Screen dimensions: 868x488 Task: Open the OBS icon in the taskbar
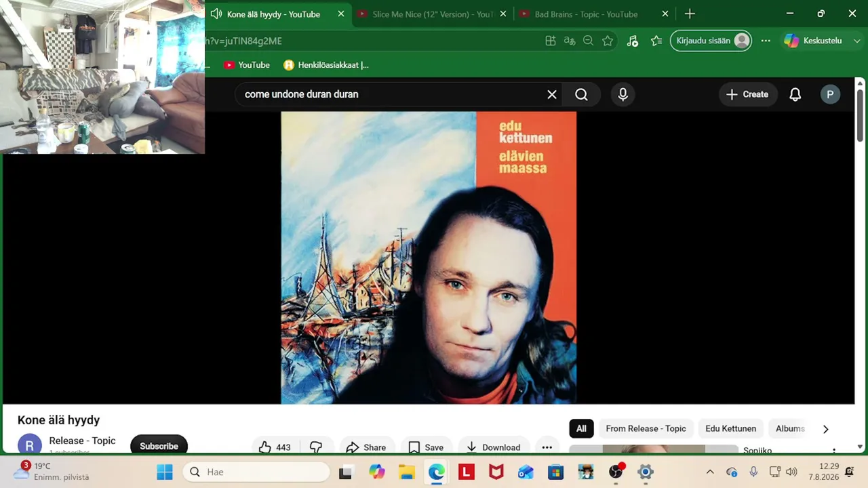[615, 472]
